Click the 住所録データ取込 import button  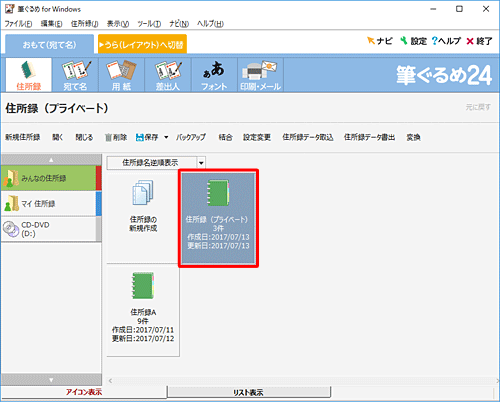[308, 137]
